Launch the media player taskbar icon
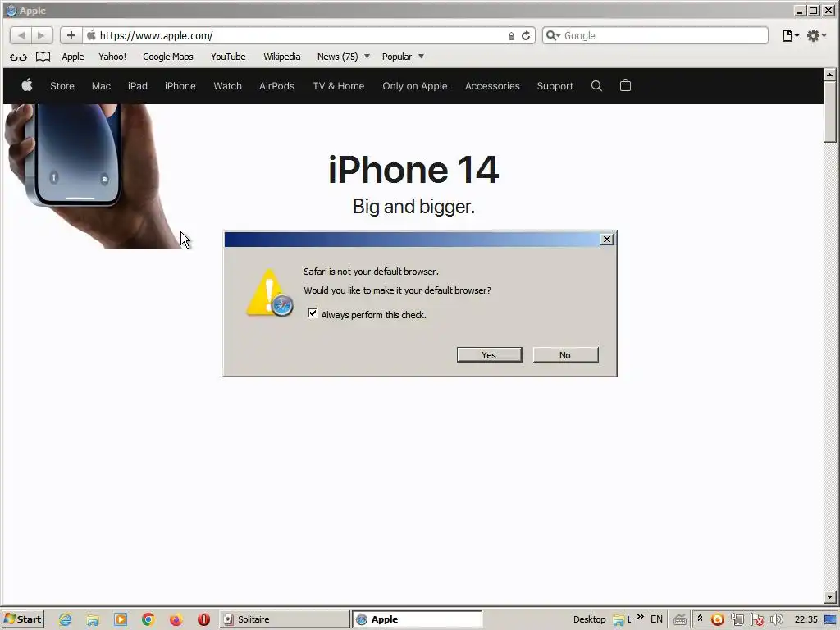The height and width of the screenshot is (630, 840). 121,619
